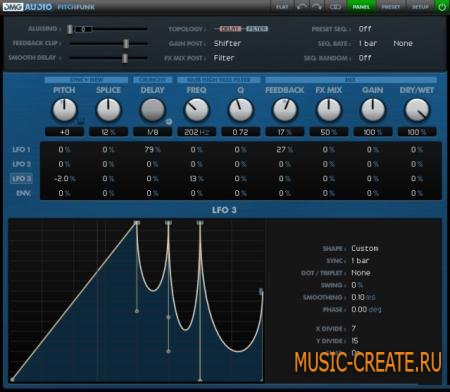Click the GAIN knob

[x=373, y=110]
